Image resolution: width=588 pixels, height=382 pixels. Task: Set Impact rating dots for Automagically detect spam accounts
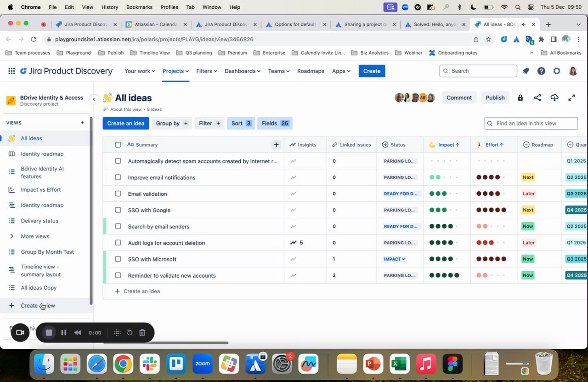point(444,161)
